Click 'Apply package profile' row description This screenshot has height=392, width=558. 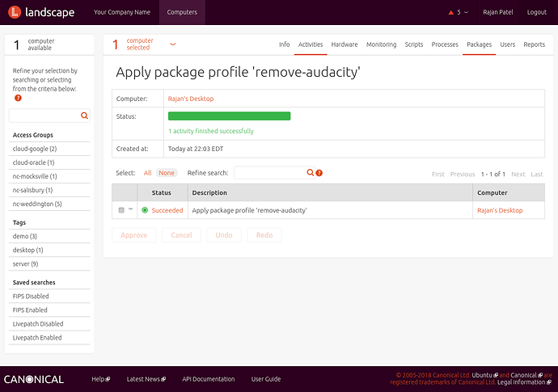[x=249, y=210]
